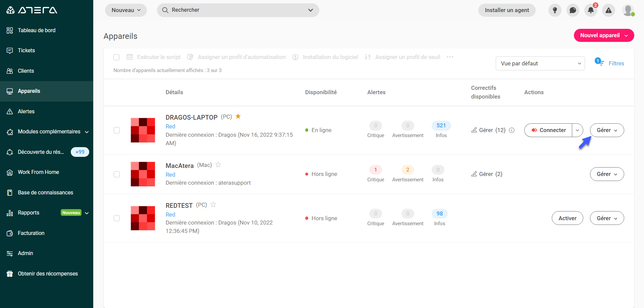644x308 pixels.
Task: Open Clients page
Action: click(47, 71)
